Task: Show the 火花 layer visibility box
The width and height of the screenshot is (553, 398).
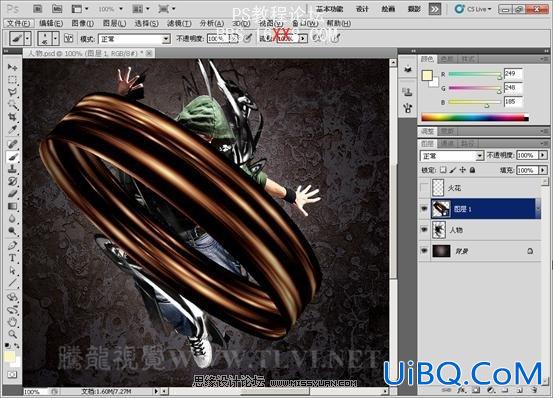Action: click(x=424, y=188)
